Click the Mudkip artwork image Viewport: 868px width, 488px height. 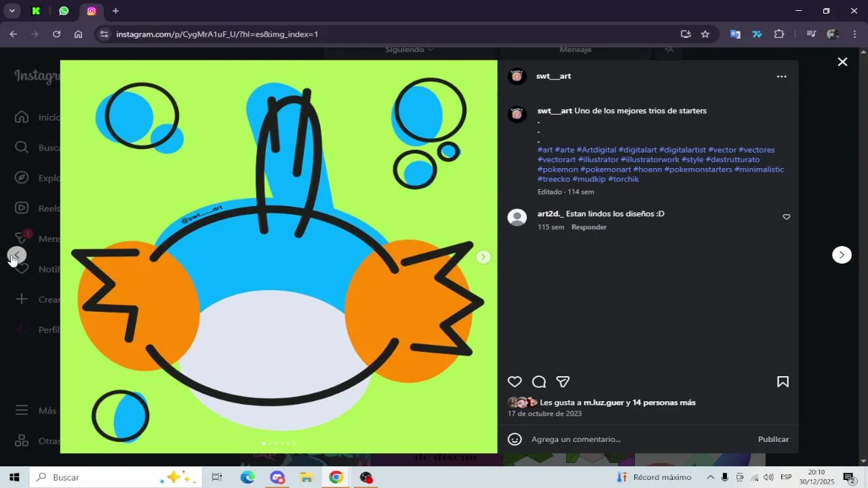pyautogui.click(x=279, y=257)
